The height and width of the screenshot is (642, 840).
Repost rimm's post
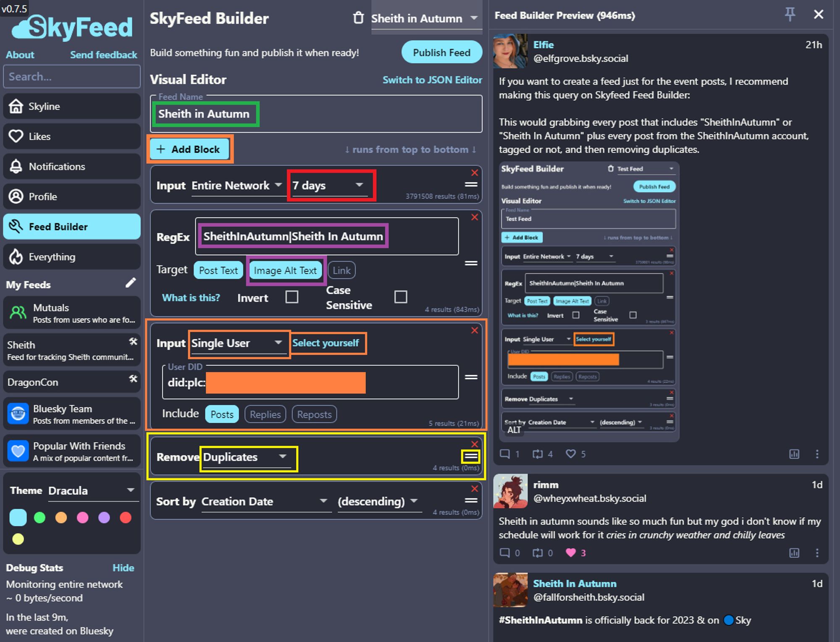pyautogui.click(x=538, y=553)
